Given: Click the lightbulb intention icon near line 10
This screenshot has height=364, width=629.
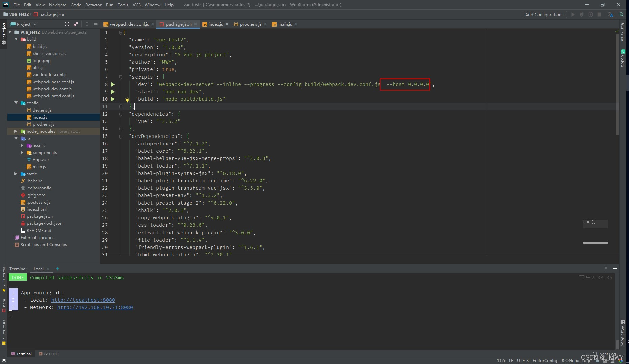Looking at the screenshot, I should pyautogui.click(x=127, y=100).
